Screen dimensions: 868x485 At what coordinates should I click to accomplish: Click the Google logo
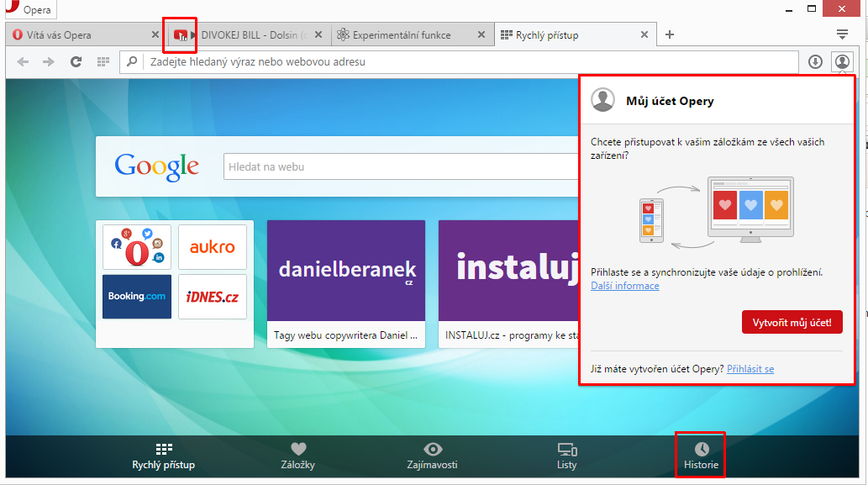(x=156, y=166)
